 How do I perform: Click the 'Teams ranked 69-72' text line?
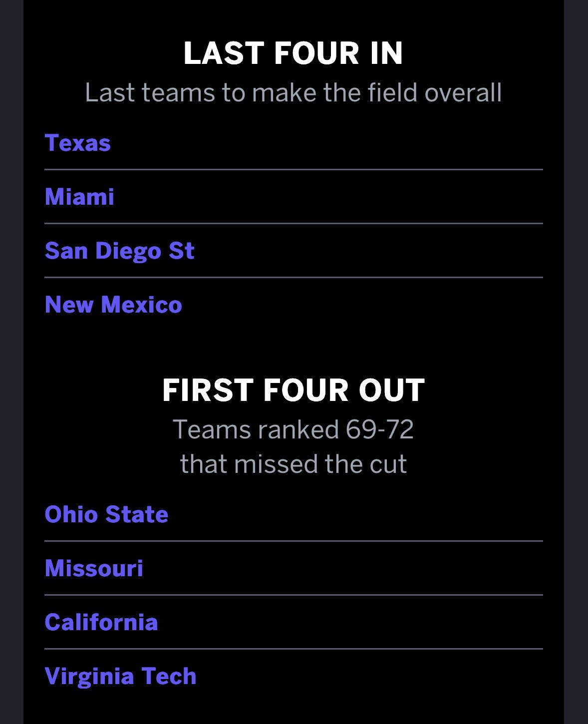click(x=294, y=429)
